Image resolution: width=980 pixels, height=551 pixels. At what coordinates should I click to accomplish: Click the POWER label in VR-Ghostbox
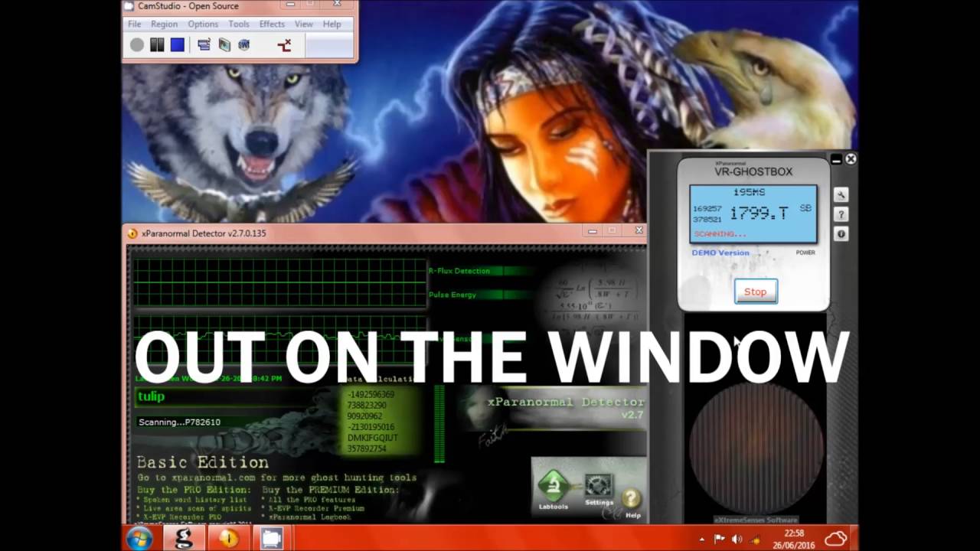pos(805,253)
